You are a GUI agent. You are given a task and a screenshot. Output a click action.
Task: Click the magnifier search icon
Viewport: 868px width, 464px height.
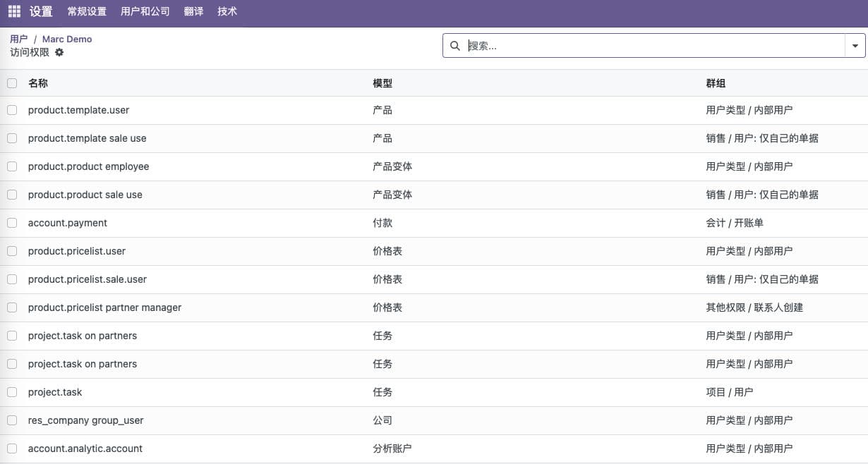(x=455, y=46)
